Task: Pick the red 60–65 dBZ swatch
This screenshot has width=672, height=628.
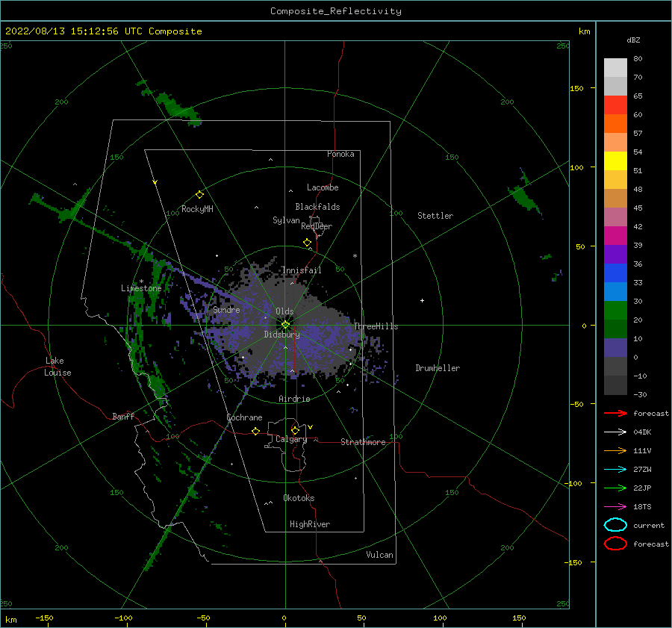Action: pyautogui.click(x=615, y=105)
